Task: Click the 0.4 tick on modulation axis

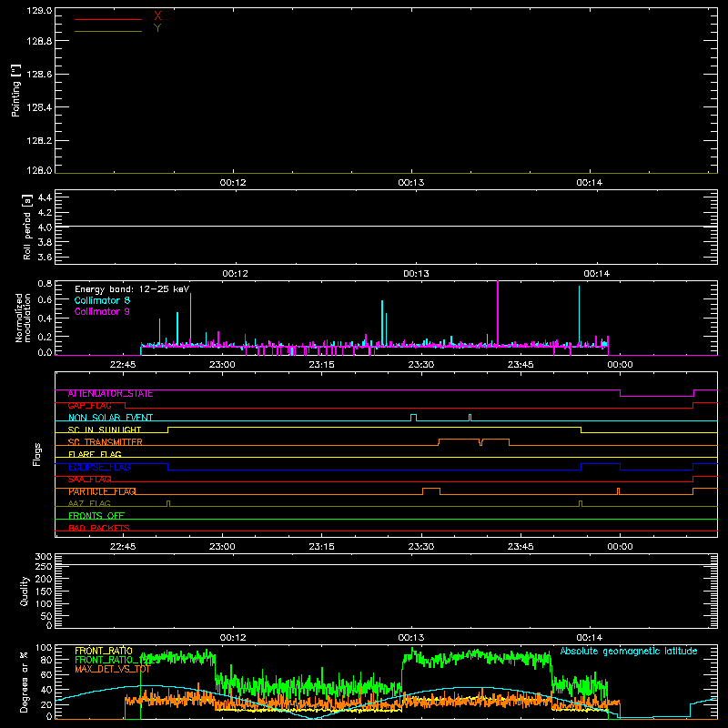Action: coord(45,318)
